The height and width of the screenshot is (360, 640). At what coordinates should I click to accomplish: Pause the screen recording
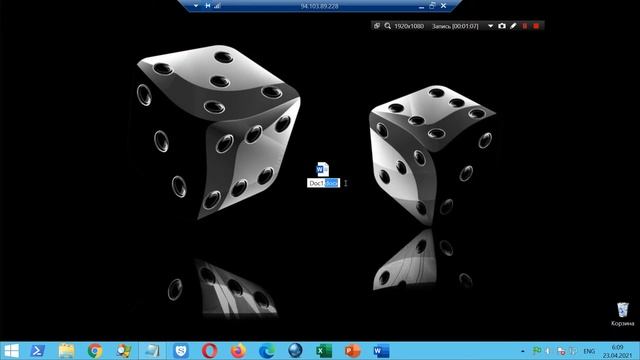click(524, 26)
